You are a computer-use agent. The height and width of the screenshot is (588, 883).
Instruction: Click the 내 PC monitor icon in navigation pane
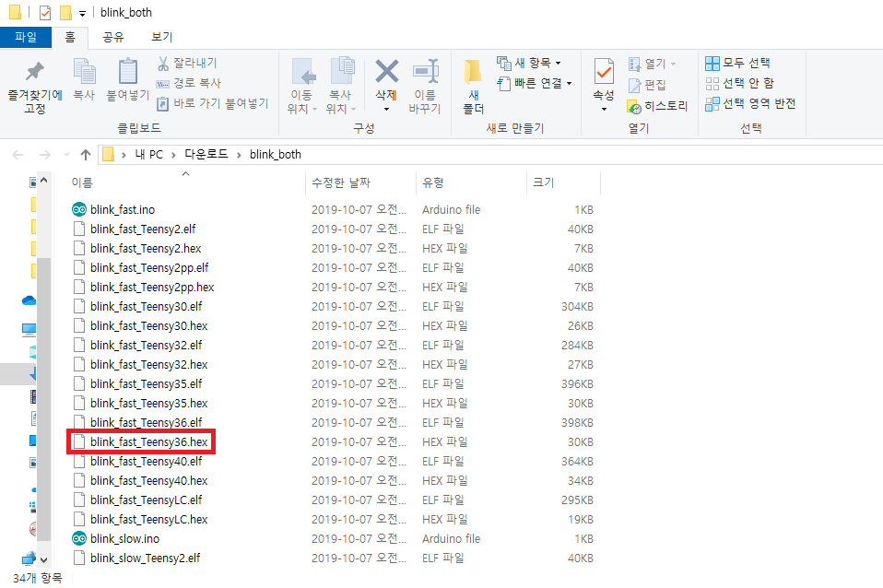pos(29,330)
